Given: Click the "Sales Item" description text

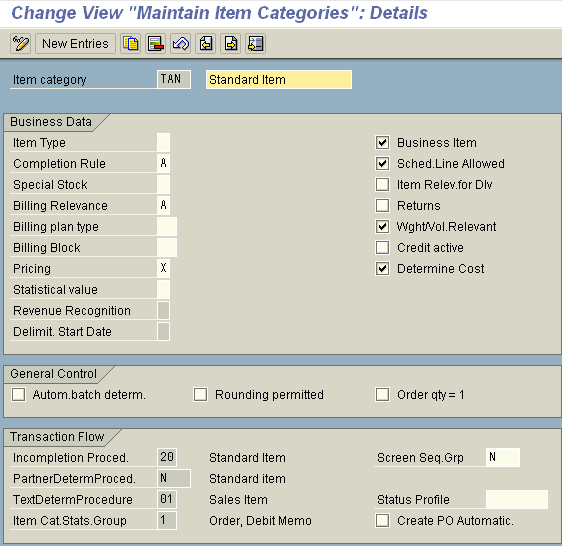Looking at the screenshot, I should [238, 499].
